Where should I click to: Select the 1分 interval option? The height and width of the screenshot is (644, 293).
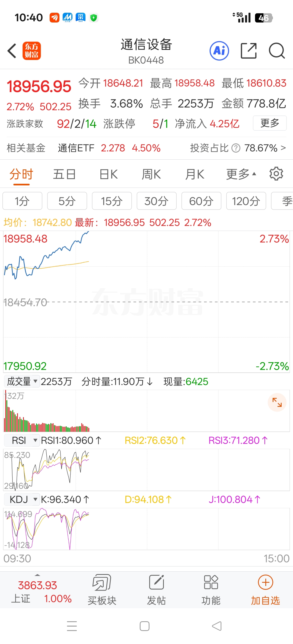tap(22, 201)
